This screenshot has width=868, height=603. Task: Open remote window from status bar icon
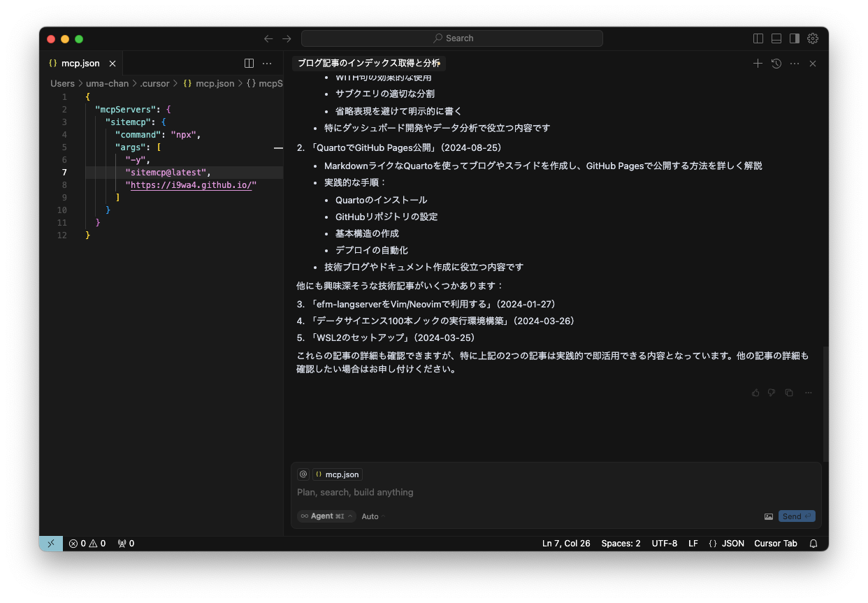coord(50,544)
